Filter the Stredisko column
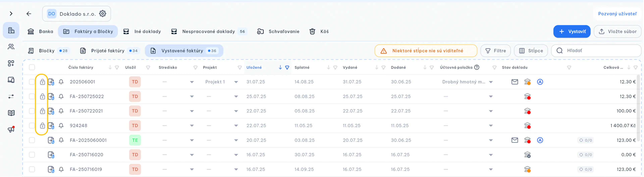 196,68
